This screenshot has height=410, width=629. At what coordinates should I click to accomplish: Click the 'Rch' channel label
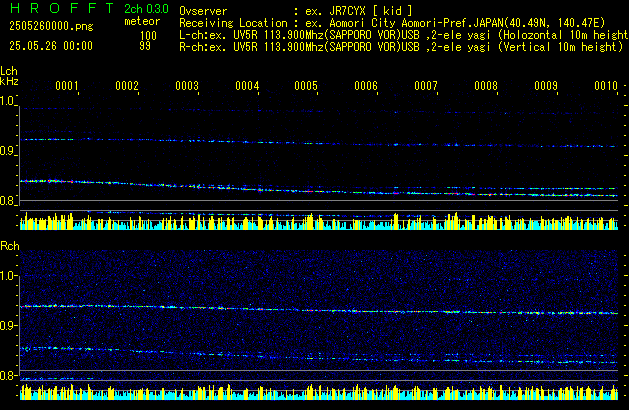(10, 246)
